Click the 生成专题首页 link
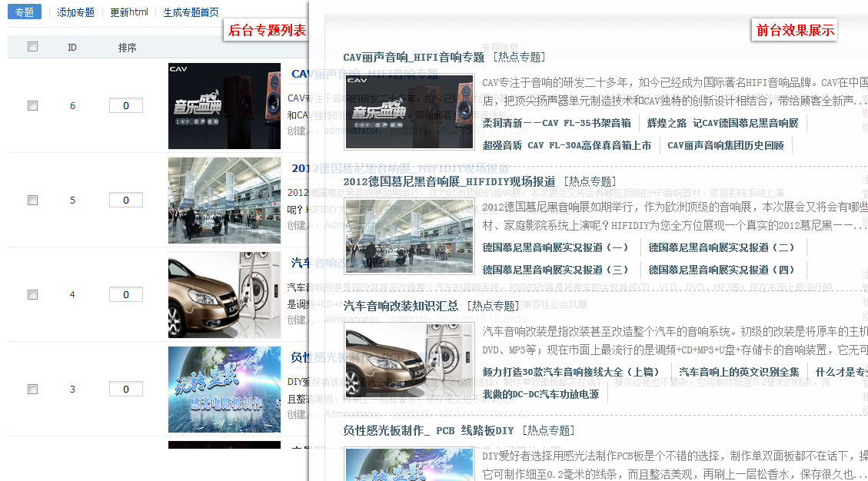This screenshot has height=481, width=868. coord(191,12)
